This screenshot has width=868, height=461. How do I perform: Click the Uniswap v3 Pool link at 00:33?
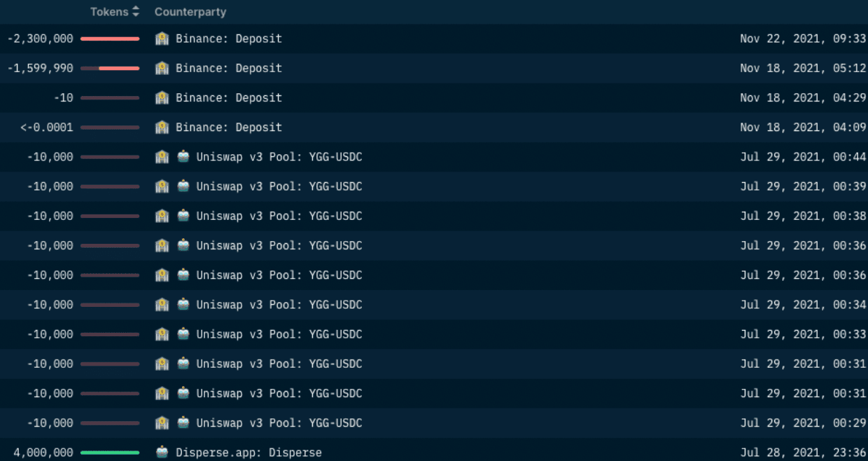pos(279,334)
